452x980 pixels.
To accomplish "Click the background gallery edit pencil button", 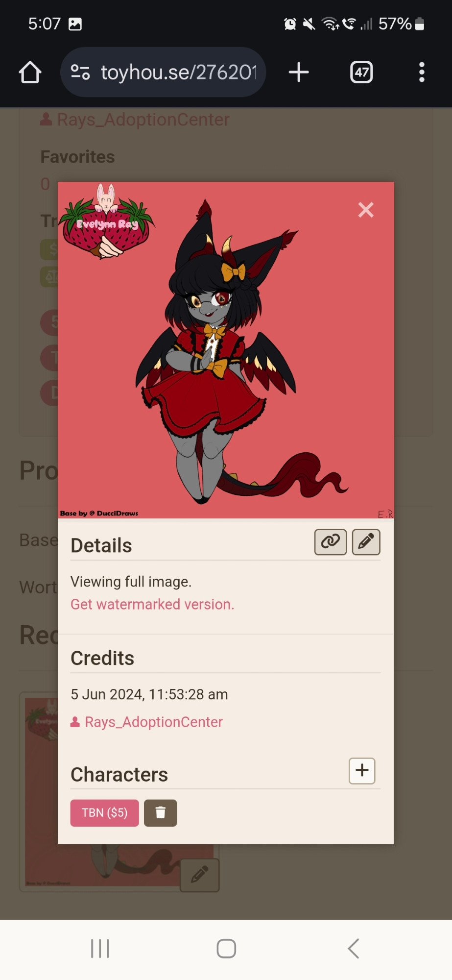I will pyautogui.click(x=199, y=875).
